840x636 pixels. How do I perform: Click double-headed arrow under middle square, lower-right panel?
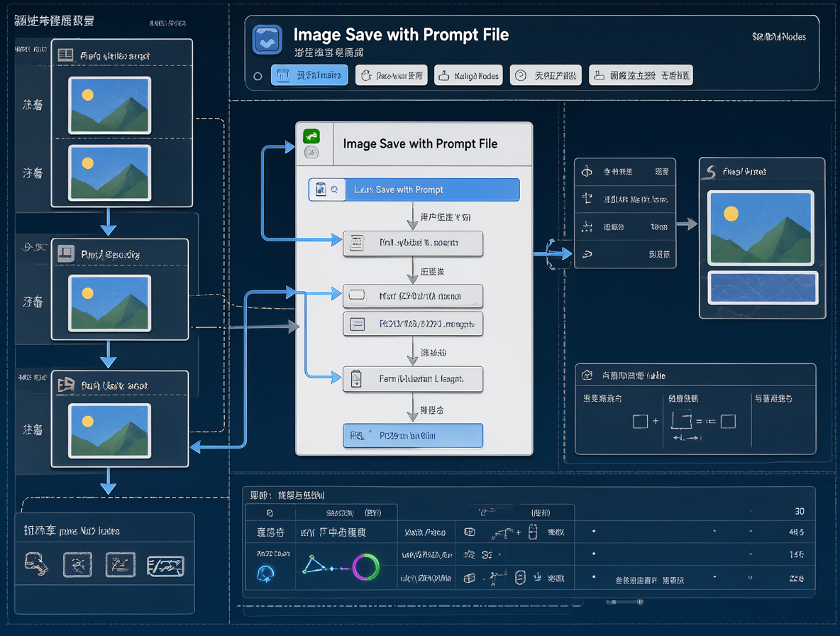(686, 438)
